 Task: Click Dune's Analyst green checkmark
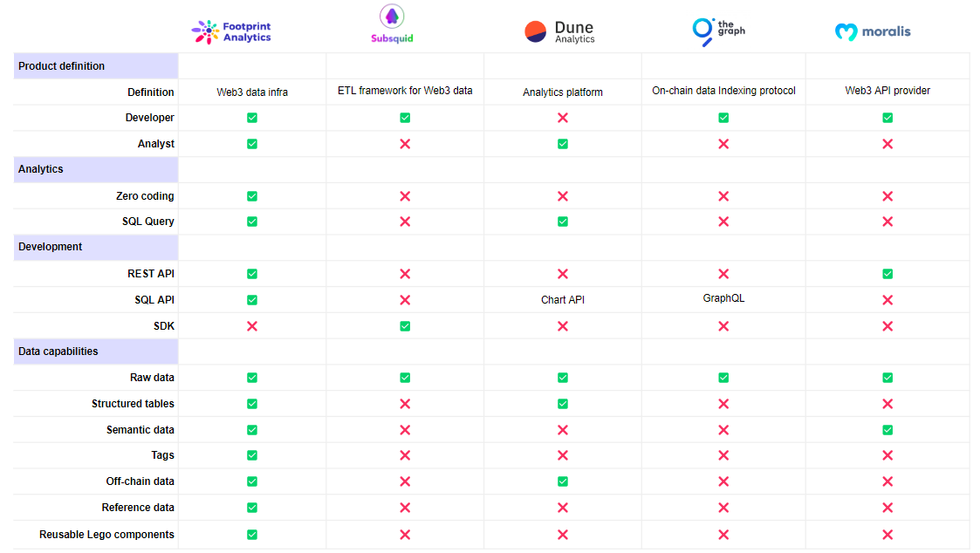point(563,144)
